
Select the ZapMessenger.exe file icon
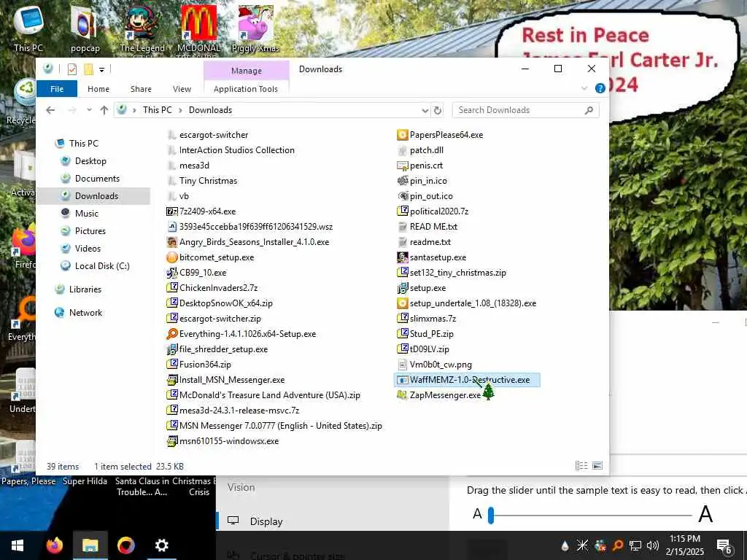(x=403, y=395)
